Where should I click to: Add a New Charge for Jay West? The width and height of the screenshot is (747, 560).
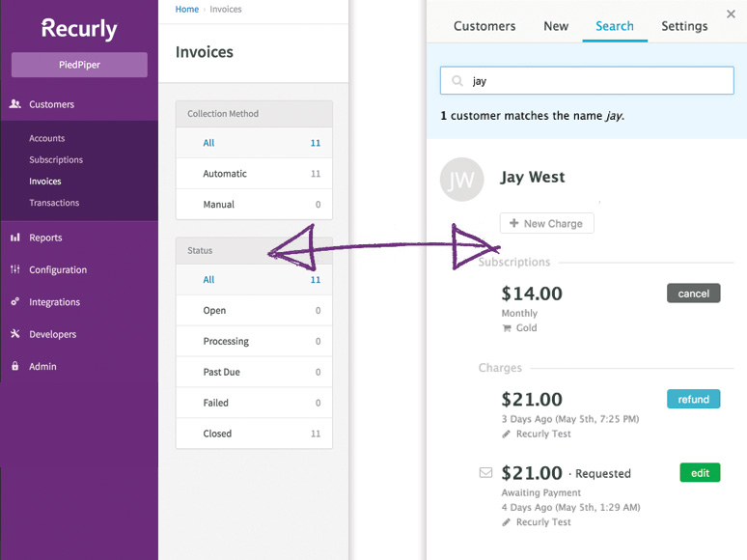coord(546,223)
